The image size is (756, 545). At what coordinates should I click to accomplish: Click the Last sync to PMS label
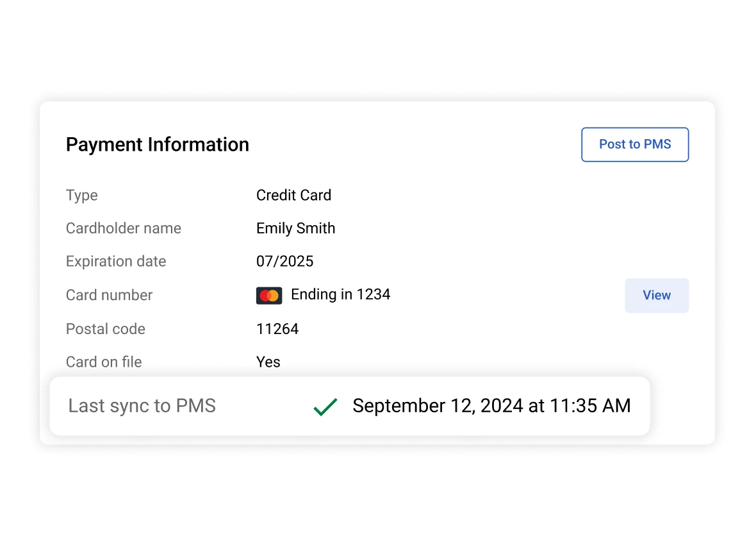pos(142,405)
